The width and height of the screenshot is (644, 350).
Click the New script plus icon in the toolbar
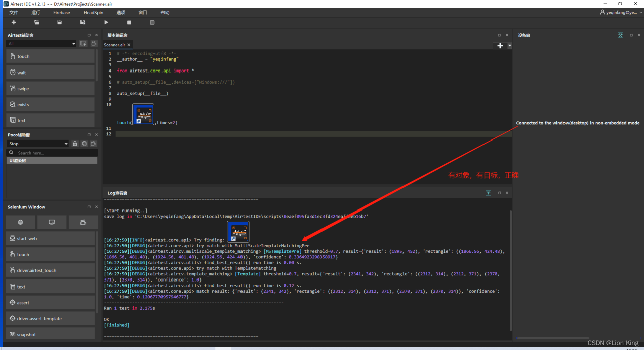(x=14, y=22)
